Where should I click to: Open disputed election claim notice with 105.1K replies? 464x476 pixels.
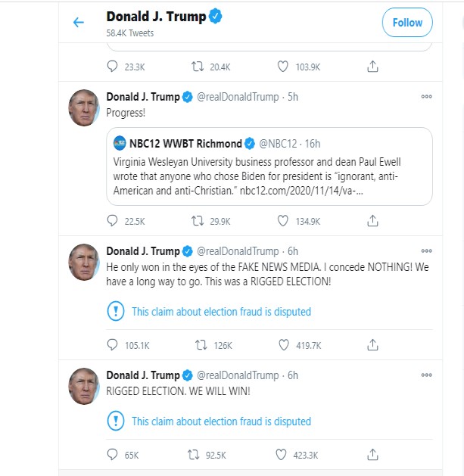[x=221, y=311]
